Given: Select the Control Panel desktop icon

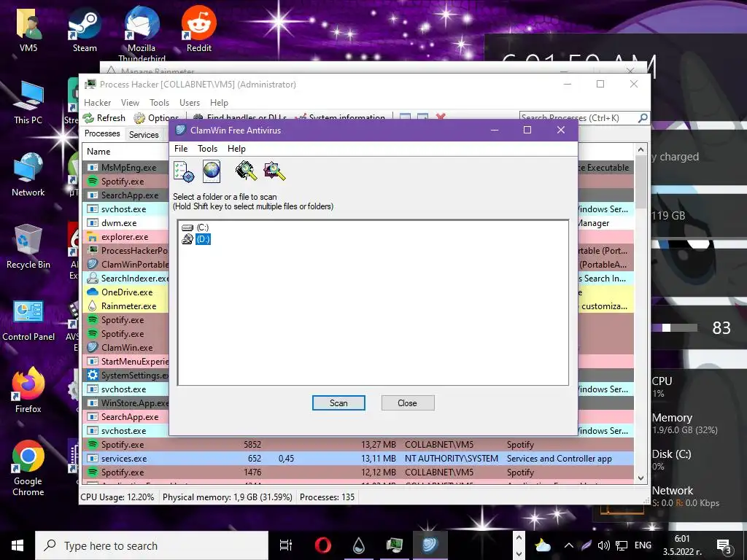Looking at the screenshot, I should click(28, 320).
